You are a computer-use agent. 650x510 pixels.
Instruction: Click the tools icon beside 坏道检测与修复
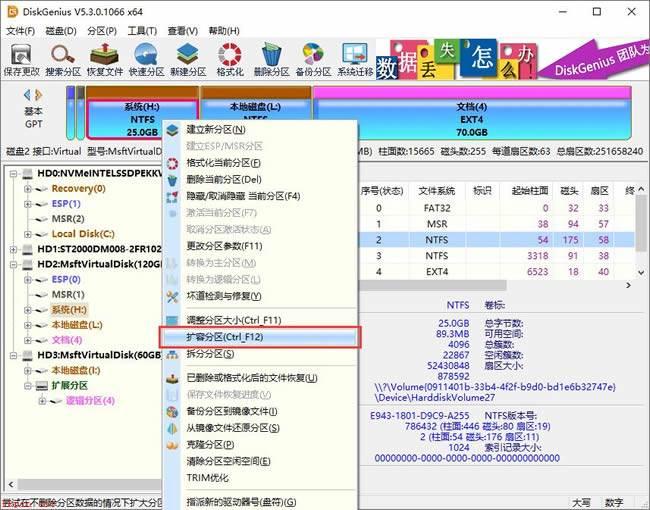point(172,296)
